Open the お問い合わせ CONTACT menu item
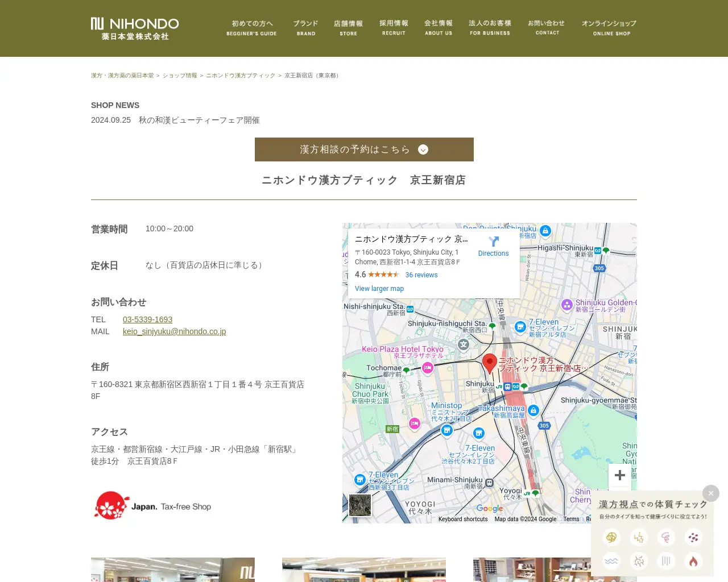 click(547, 28)
